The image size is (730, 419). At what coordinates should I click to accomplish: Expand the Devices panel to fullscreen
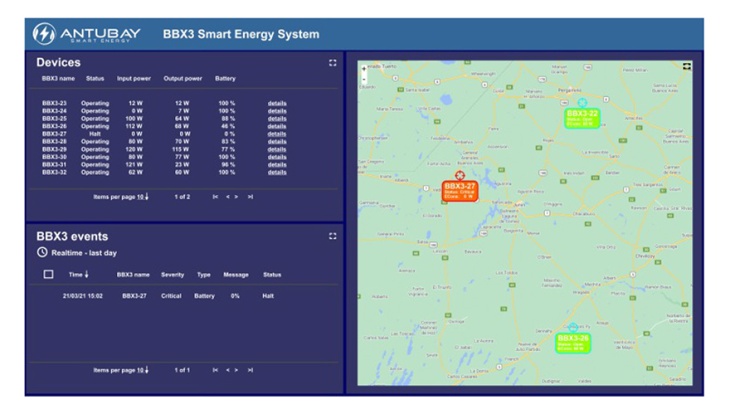point(332,63)
